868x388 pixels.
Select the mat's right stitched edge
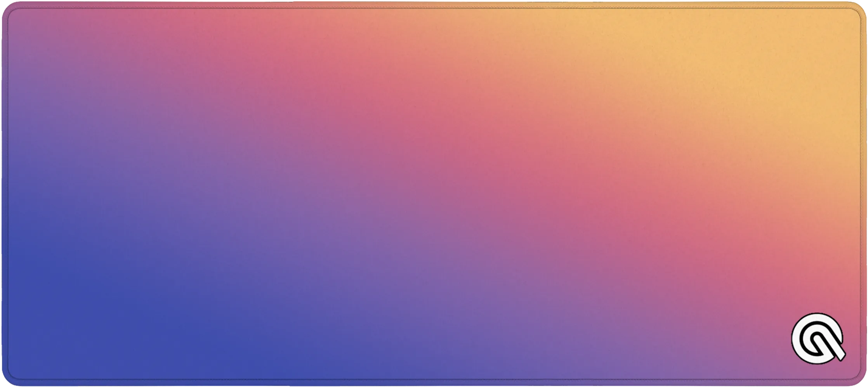(x=861, y=194)
